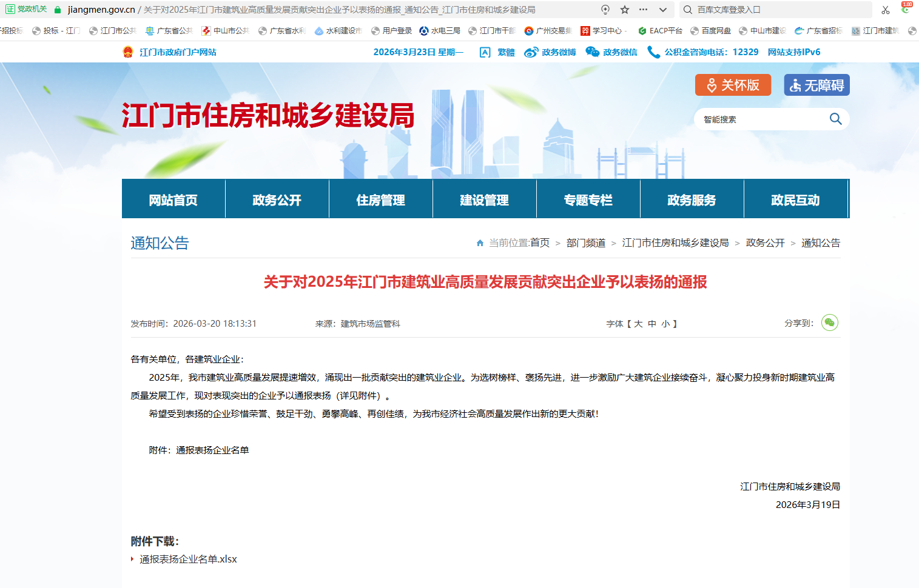Open the 政务公开 navigation menu
Image resolution: width=919 pixels, height=588 pixels.
point(277,199)
